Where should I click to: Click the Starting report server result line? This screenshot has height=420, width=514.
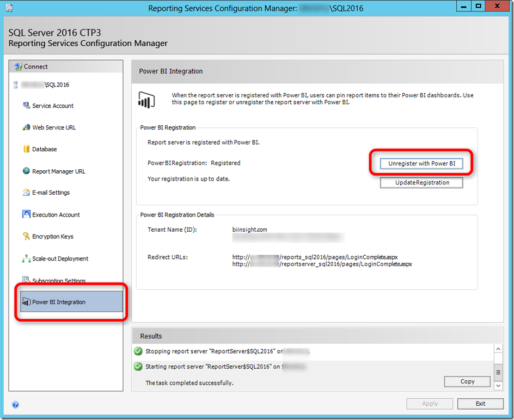point(225,367)
